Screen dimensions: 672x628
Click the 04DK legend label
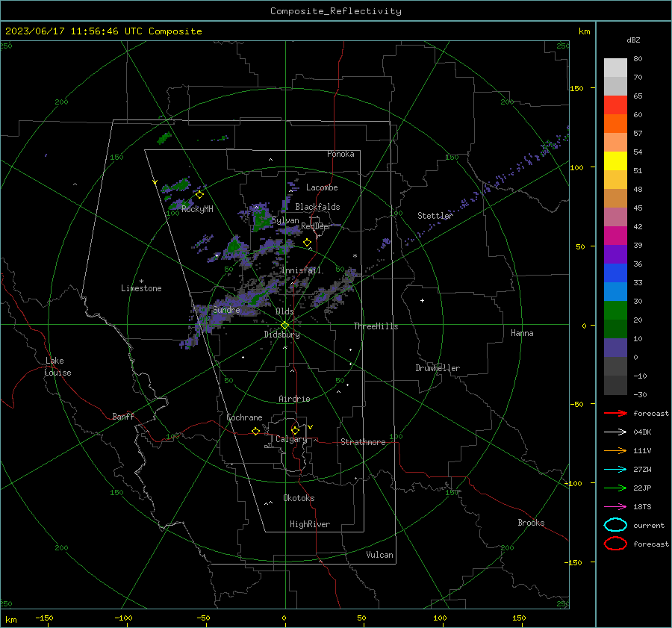(x=642, y=432)
